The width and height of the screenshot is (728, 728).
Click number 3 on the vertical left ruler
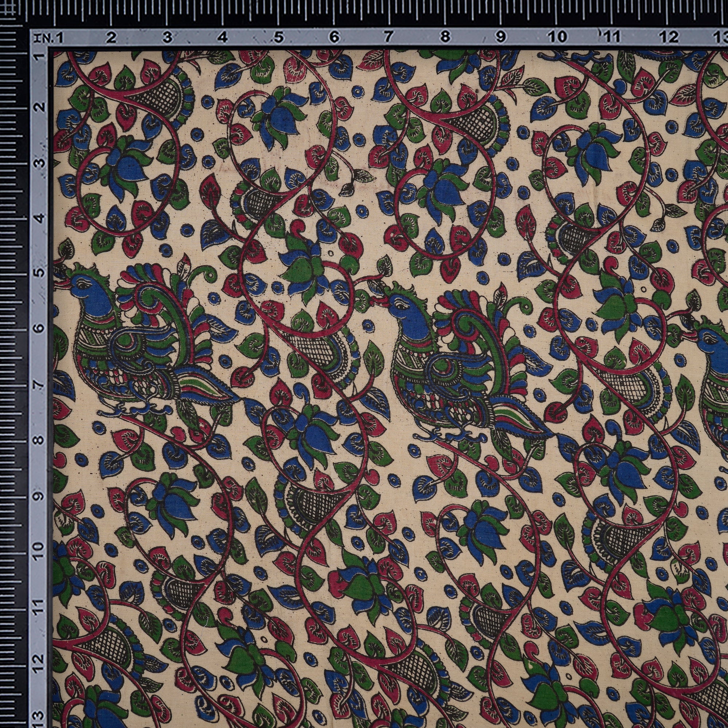coord(40,163)
